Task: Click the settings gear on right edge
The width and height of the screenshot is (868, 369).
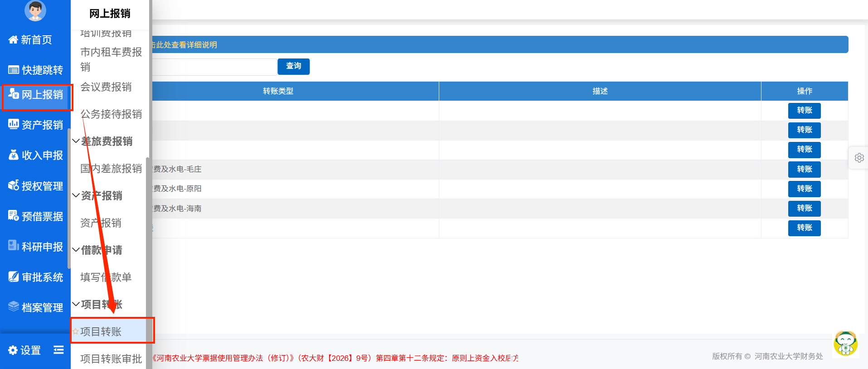Action: coord(859,158)
